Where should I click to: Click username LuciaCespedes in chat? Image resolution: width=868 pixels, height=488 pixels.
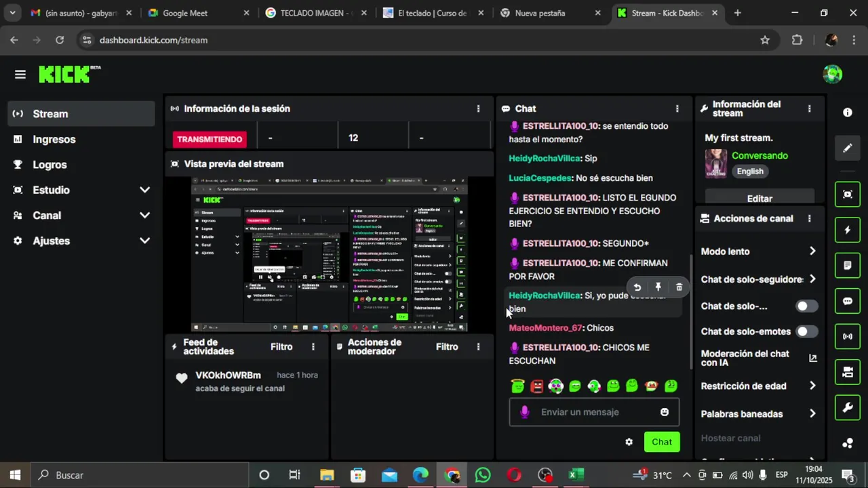(540, 178)
